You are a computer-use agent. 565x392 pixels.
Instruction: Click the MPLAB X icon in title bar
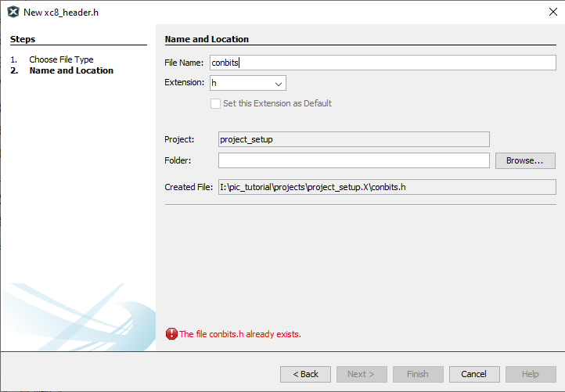point(13,12)
